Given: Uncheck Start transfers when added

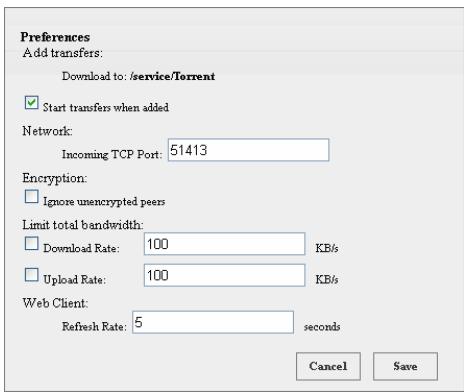Looking at the screenshot, I should point(32,103).
